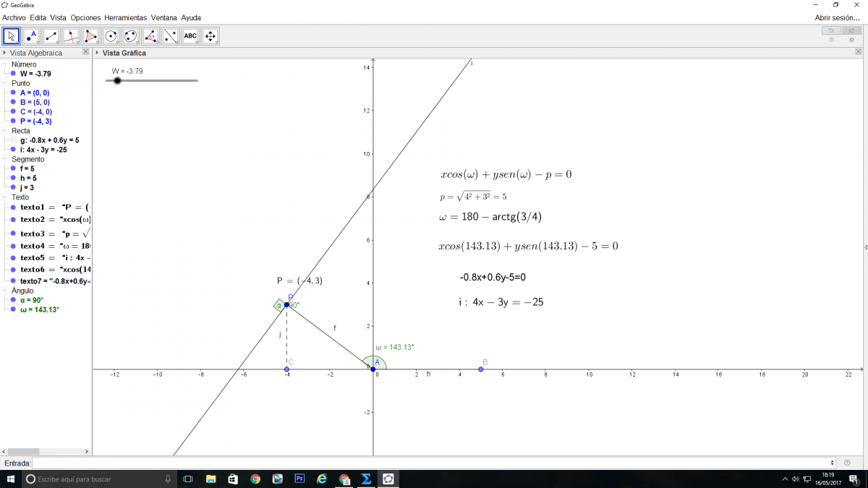Hide point P using its visibility bullet
868x488 pixels.
(13, 121)
